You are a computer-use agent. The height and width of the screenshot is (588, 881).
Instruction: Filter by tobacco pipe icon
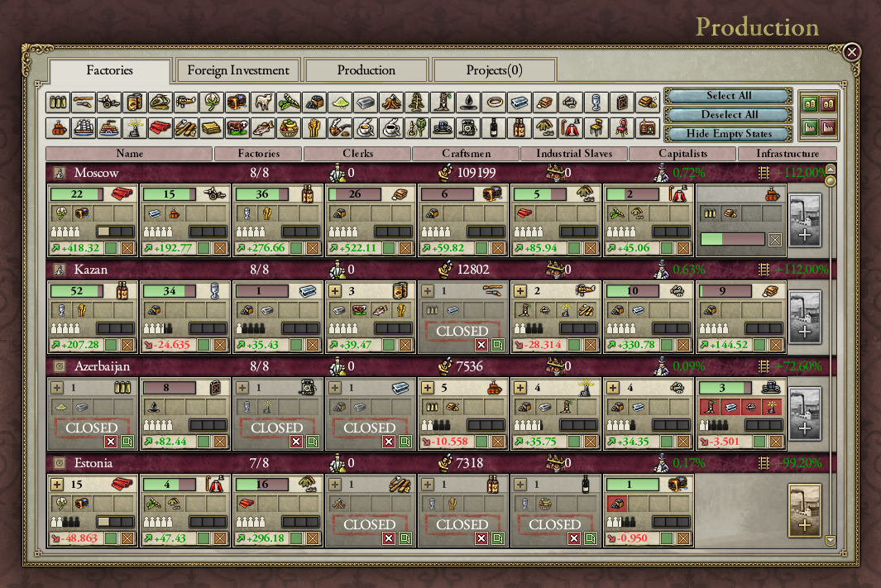(x=340, y=128)
